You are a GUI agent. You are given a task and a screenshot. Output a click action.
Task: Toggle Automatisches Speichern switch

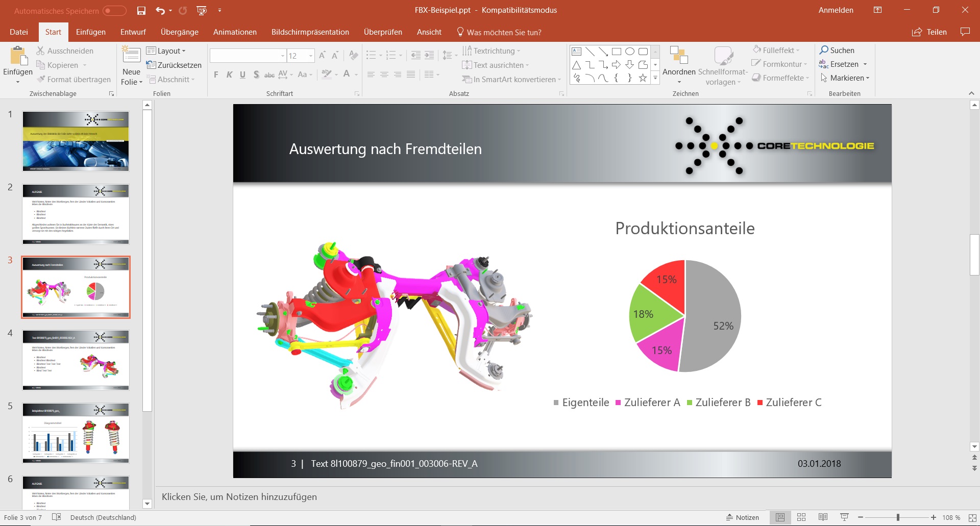114,11
